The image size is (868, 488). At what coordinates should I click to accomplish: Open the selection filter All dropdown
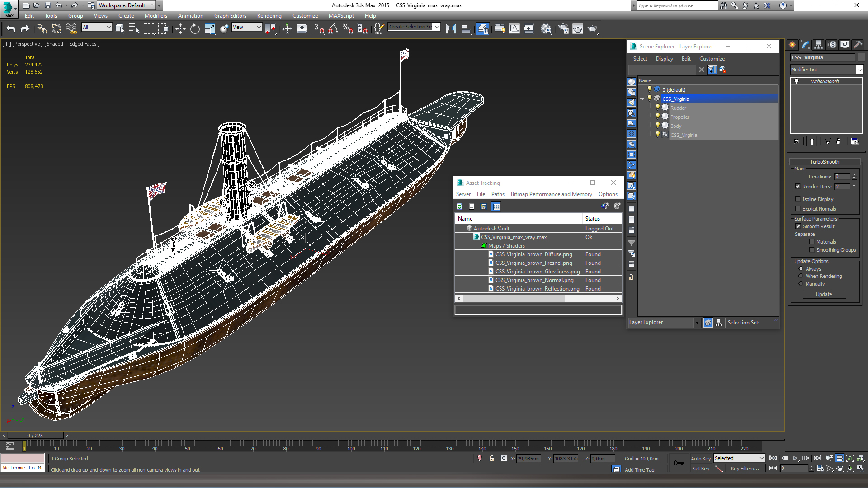[x=97, y=27]
